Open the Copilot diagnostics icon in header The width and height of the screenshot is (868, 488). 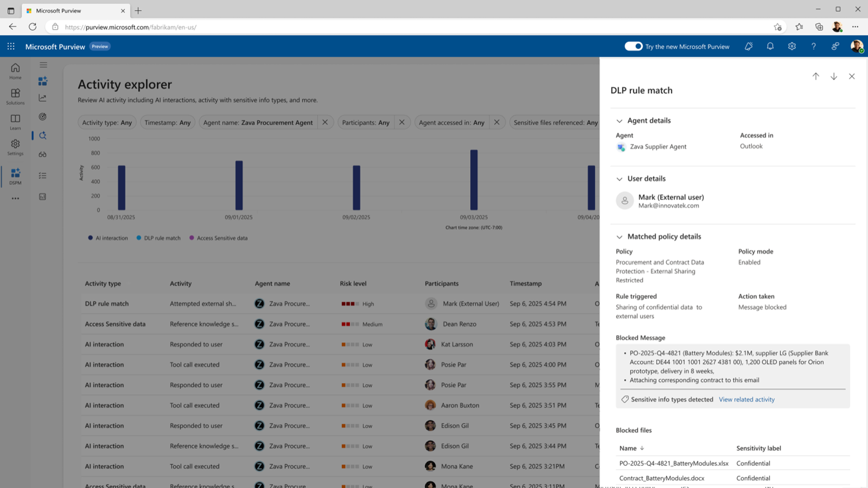(x=749, y=47)
